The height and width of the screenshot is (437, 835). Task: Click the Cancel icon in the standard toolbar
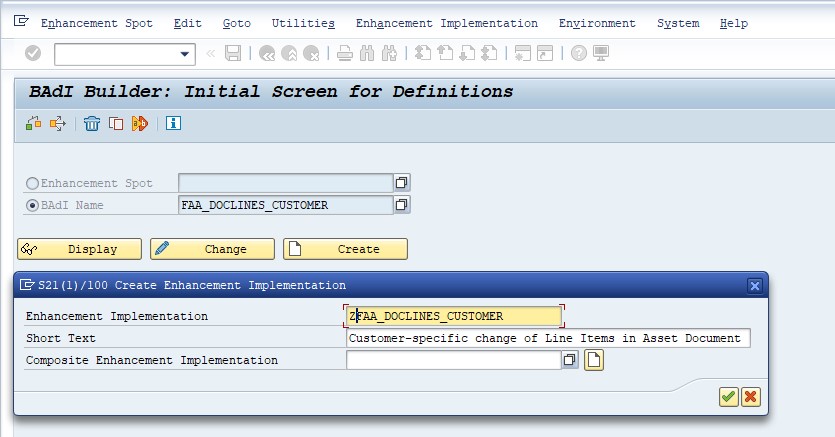tap(311, 53)
